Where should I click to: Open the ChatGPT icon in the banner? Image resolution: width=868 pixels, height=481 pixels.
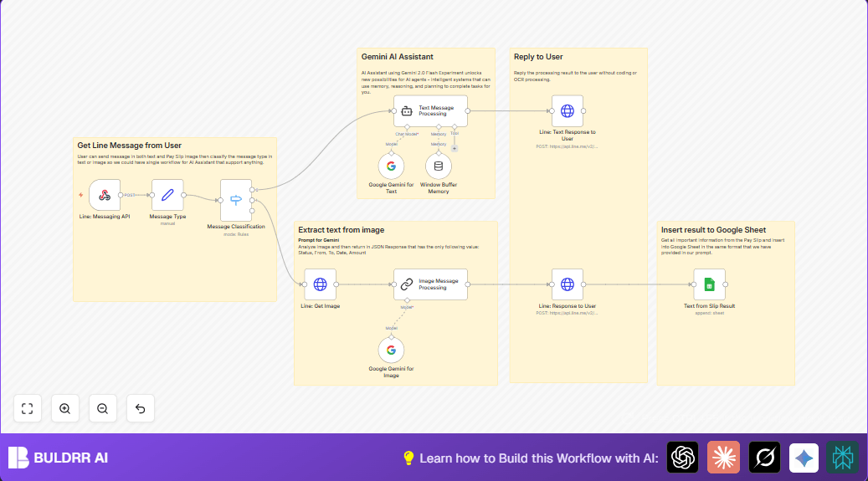(x=682, y=458)
